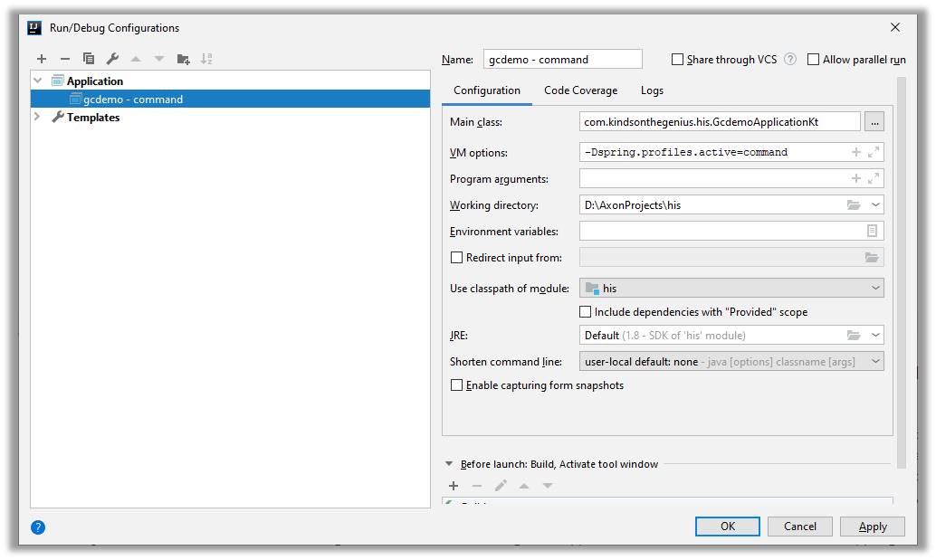The width and height of the screenshot is (936, 560).
Task: Expand the Templates tree node
Action: pos(37,117)
